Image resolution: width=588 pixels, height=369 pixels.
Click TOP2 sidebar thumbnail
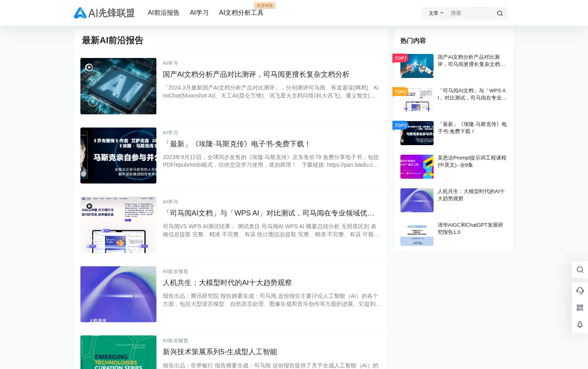pyautogui.click(x=417, y=100)
